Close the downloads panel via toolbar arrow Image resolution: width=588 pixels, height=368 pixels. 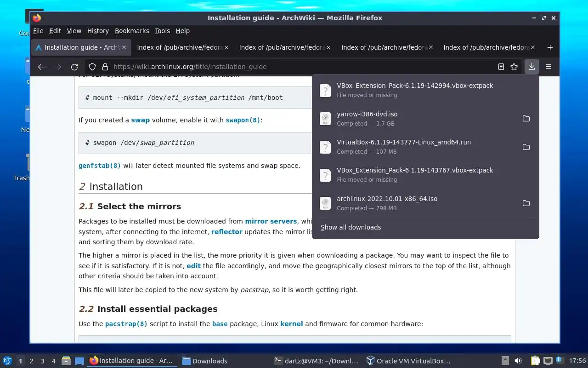point(531,67)
